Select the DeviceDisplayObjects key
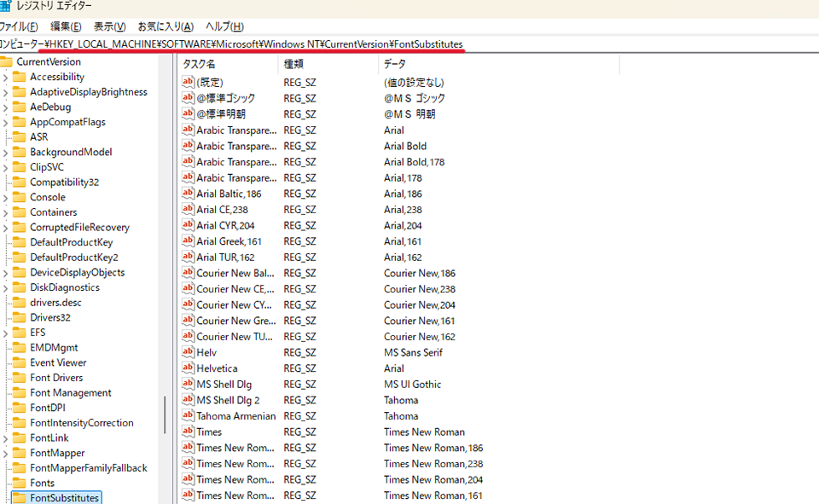819x504 pixels. 78,273
